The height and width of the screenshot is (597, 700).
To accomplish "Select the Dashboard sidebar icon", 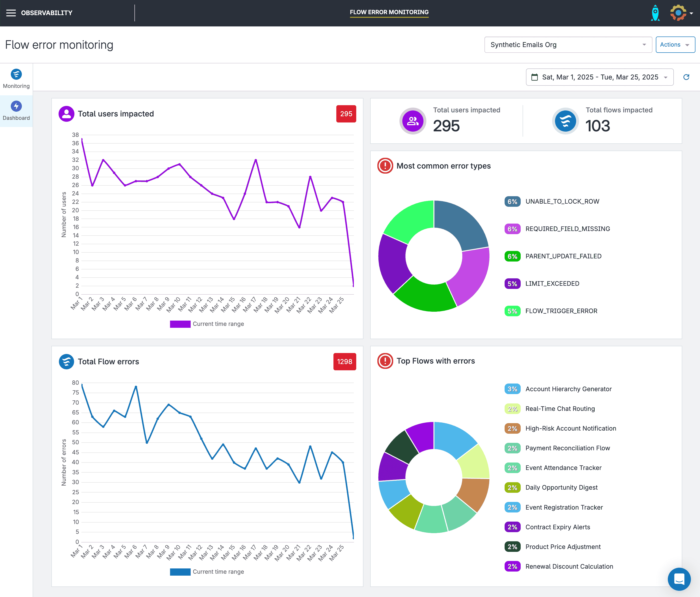I will (x=16, y=106).
